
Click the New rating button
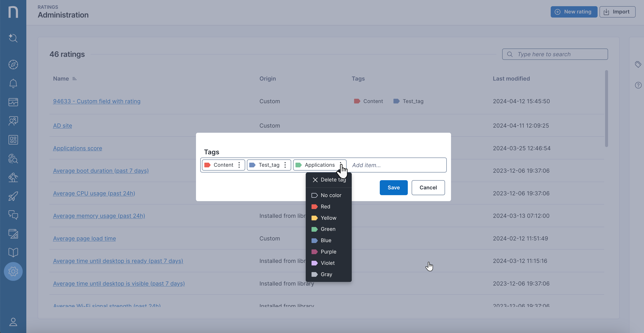pos(574,12)
